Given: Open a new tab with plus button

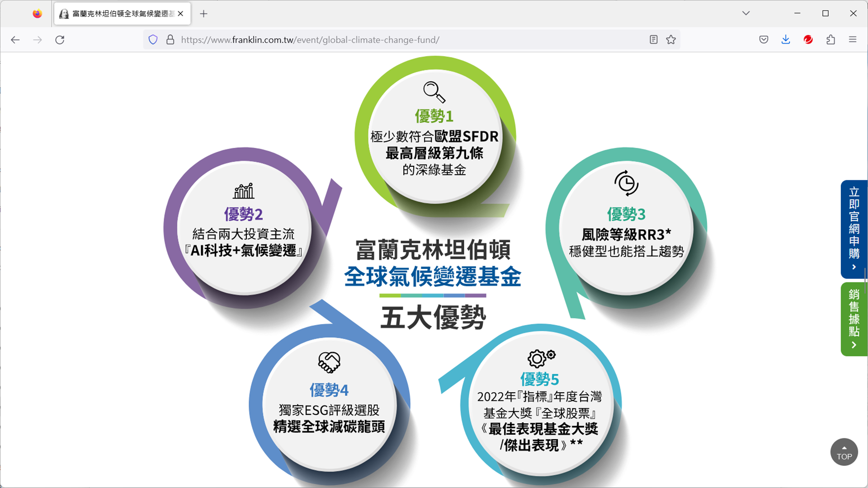Looking at the screenshot, I should pos(203,14).
